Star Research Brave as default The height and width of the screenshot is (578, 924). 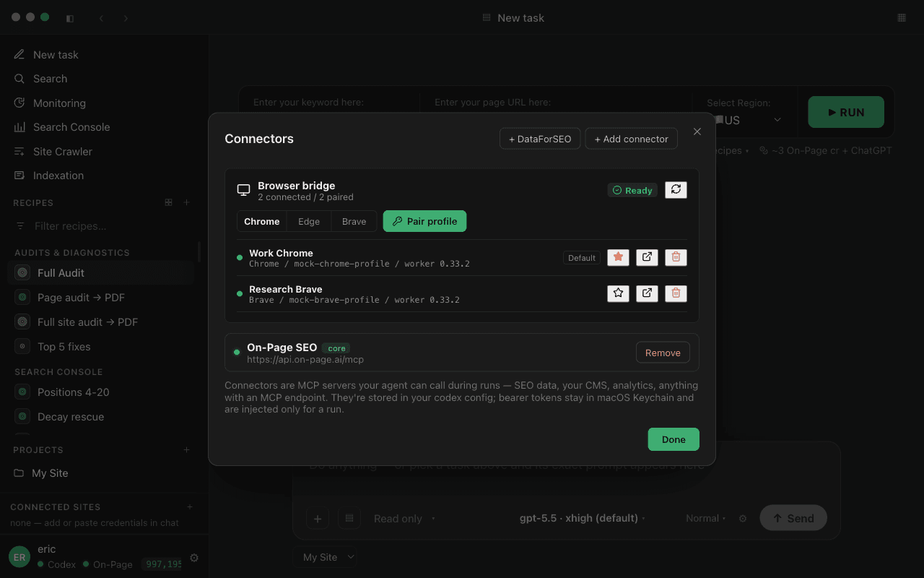click(618, 293)
